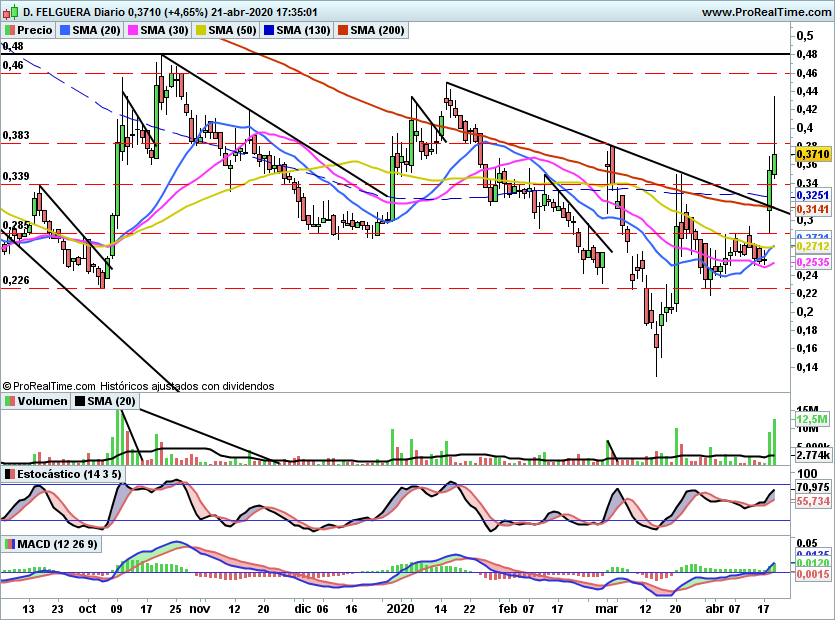
Task: Click the yellow SMA (50) color square
Action: coord(201,30)
